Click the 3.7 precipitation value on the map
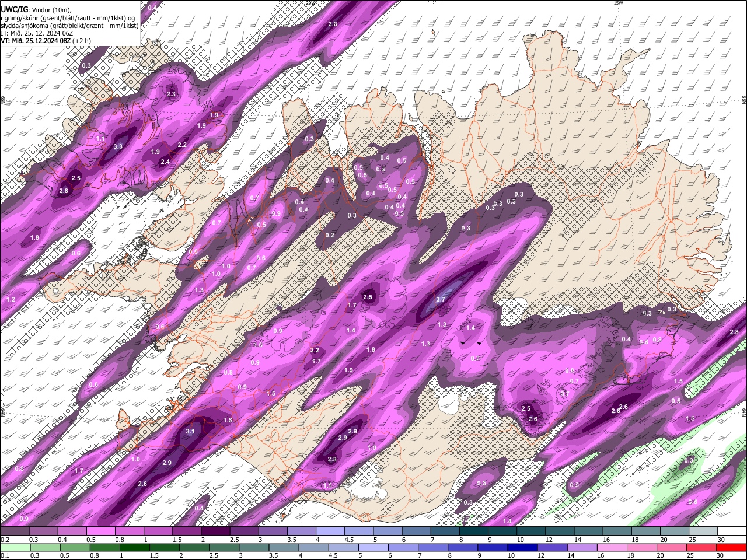The width and height of the screenshot is (747, 560). [441, 299]
